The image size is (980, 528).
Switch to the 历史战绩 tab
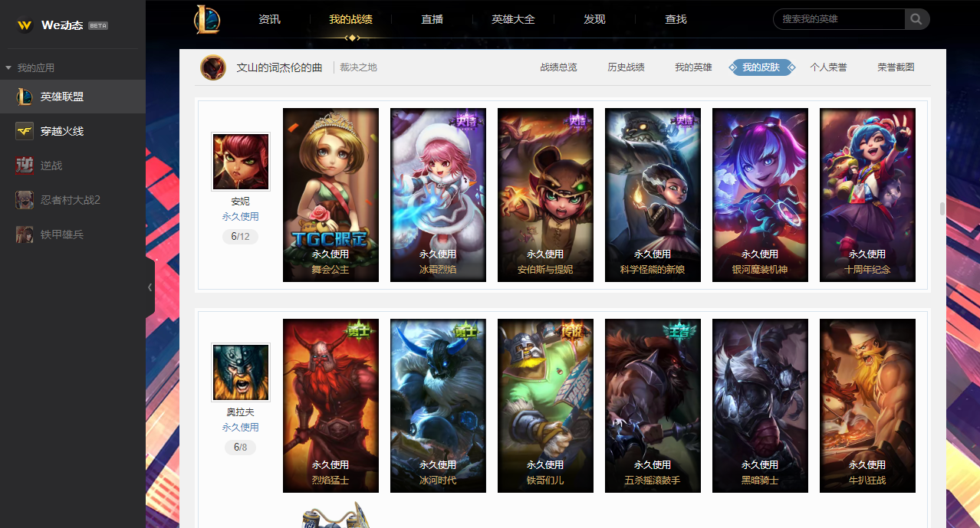(626, 67)
